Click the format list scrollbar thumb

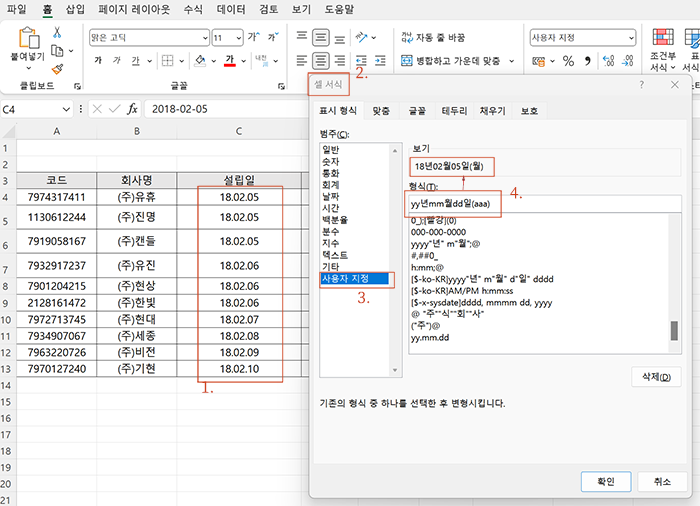[x=674, y=330]
